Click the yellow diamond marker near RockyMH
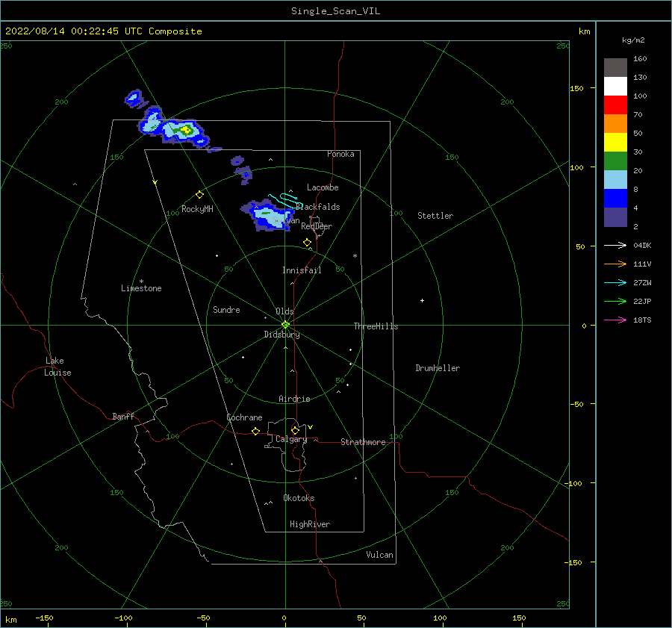Screen dimensions: 672x628 (x=199, y=195)
